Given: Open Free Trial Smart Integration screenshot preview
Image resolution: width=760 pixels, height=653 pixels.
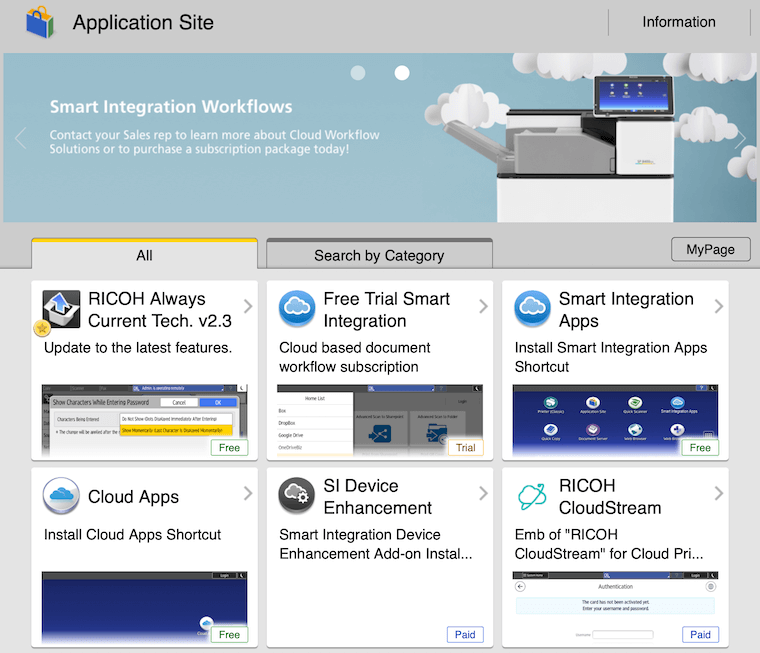Looking at the screenshot, I should [x=380, y=420].
